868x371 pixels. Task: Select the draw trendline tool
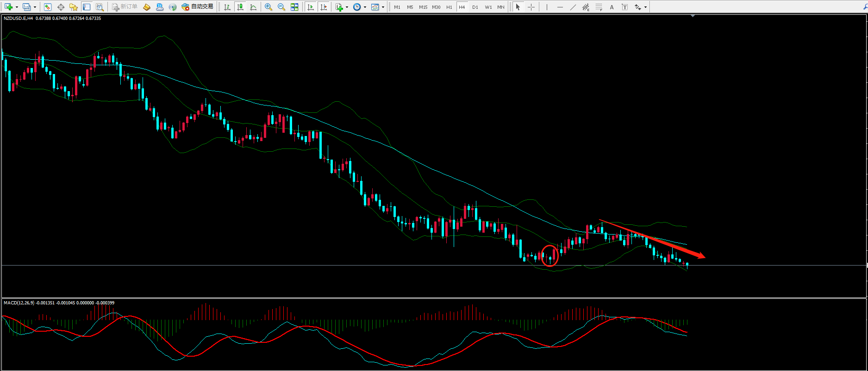pos(573,7)
